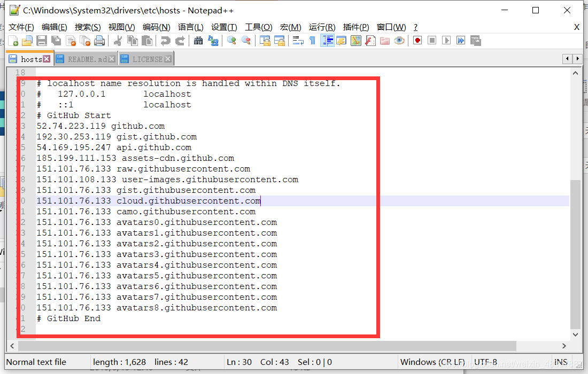This screenshot has width=588, height=374.
Task: Zoom out using the magnifier minus icon
Action: (x=246, y=41)
